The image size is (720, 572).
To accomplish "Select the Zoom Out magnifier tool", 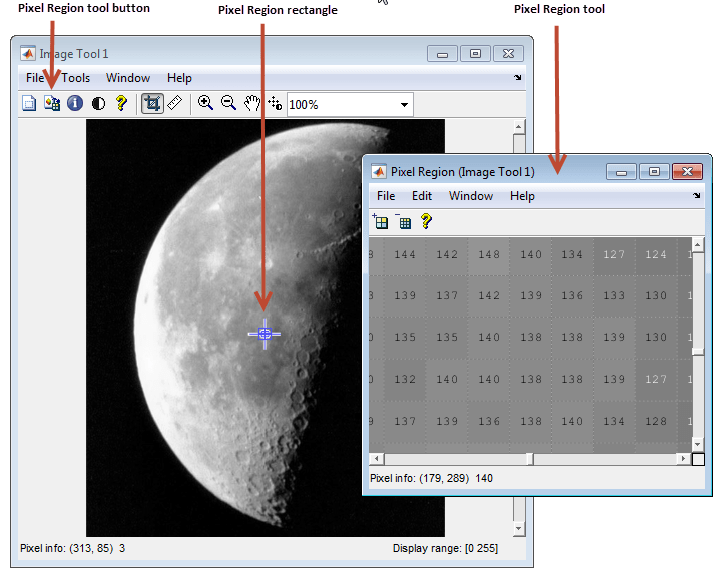I will tap(228, 103).
